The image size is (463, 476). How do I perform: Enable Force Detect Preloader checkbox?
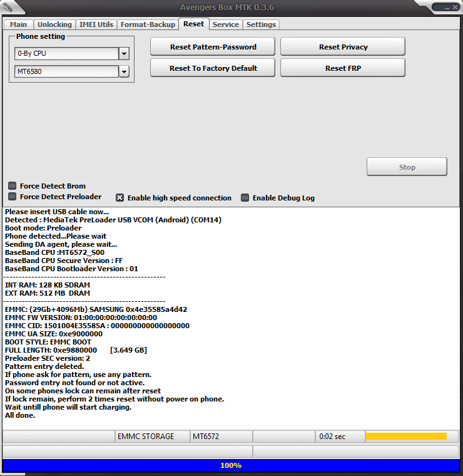pyautogui.click(x=12, y=197)
